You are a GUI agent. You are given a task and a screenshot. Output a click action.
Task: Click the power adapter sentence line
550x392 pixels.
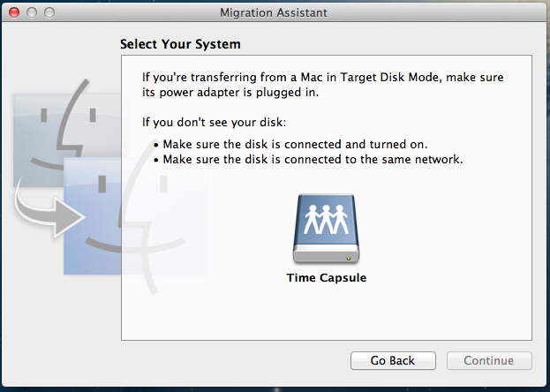228,91
